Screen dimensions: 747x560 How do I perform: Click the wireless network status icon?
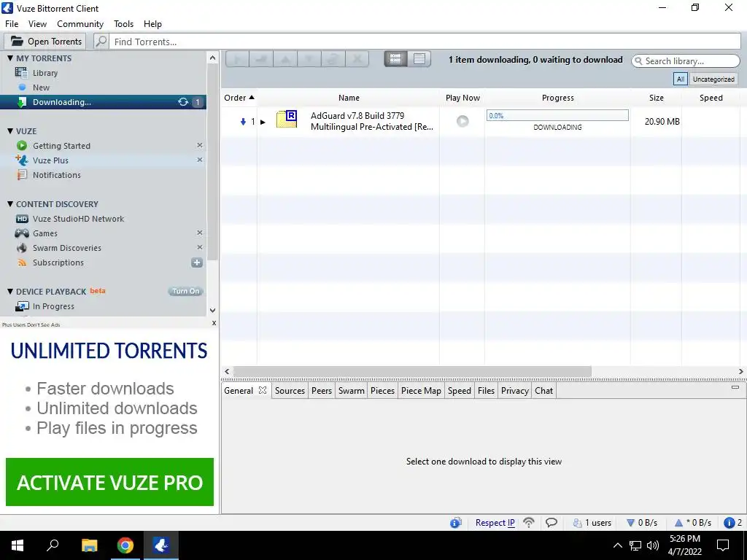[x=529, y=523]
